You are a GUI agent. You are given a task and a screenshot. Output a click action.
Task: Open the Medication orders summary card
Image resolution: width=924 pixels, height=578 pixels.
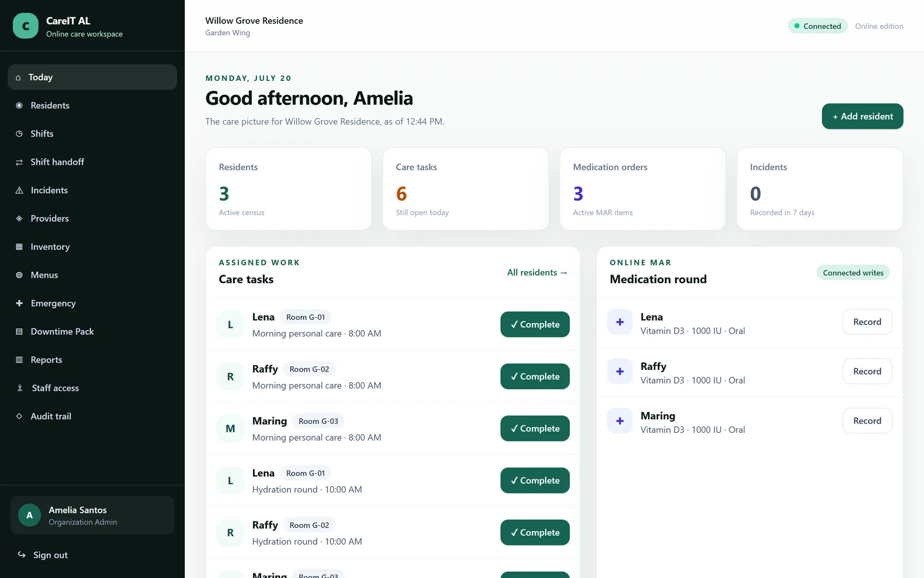[643, 189]
